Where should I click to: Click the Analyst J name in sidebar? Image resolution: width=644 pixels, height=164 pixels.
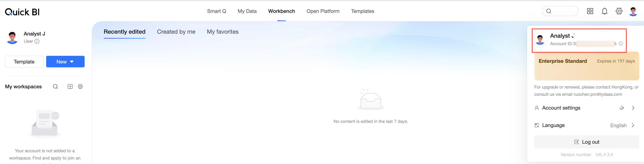tap(34, 34)
